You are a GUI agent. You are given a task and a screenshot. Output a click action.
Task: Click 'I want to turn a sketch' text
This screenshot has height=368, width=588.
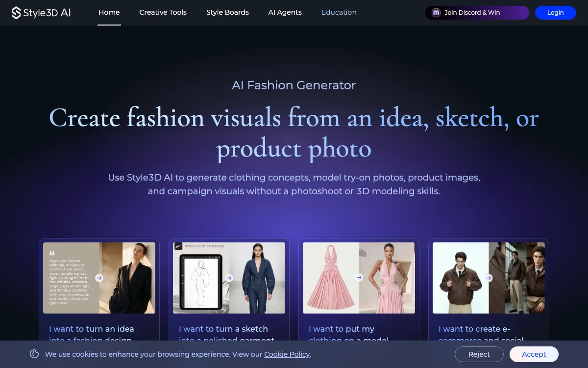(223, 329)
